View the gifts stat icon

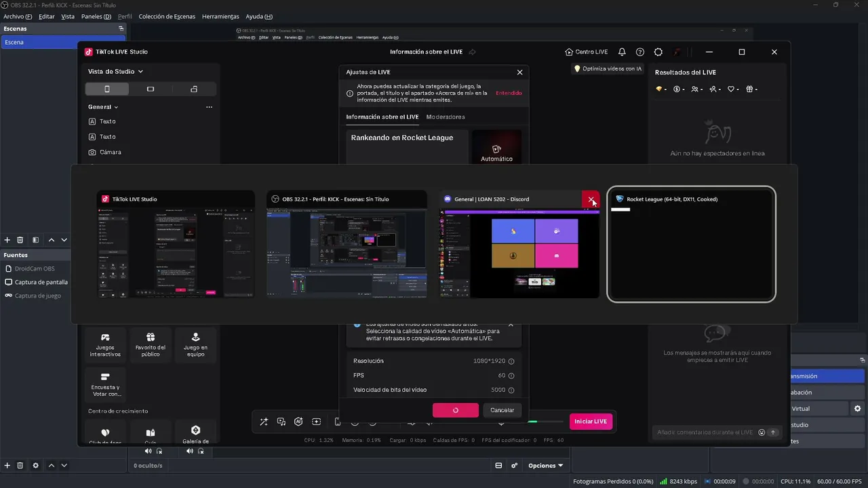coord(749,89)
